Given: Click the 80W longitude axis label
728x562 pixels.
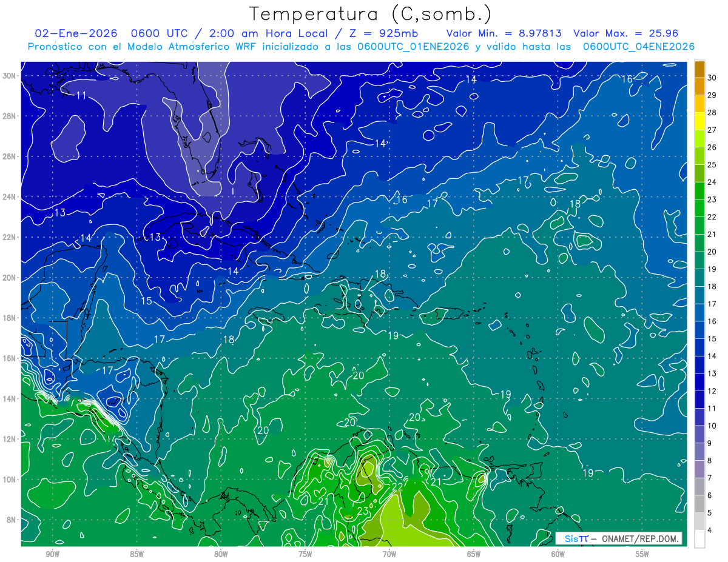Looking at the screenshot, I should click(221, 554).
